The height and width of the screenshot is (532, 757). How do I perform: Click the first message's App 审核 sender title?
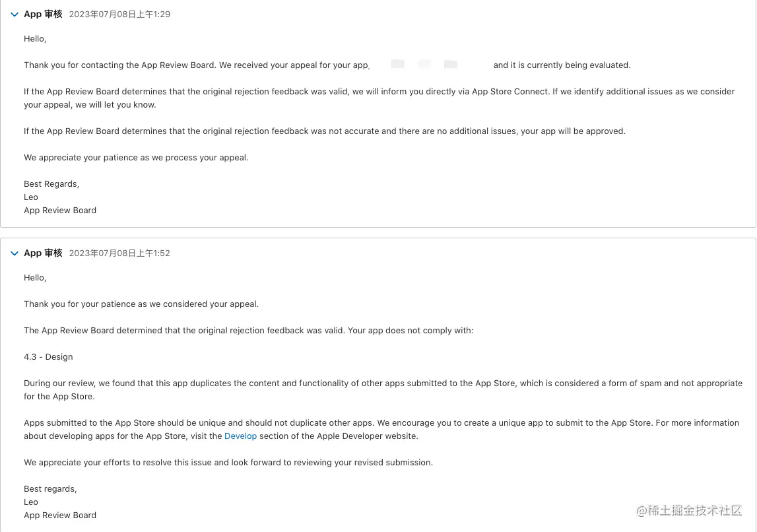click(x=43, y=15)
